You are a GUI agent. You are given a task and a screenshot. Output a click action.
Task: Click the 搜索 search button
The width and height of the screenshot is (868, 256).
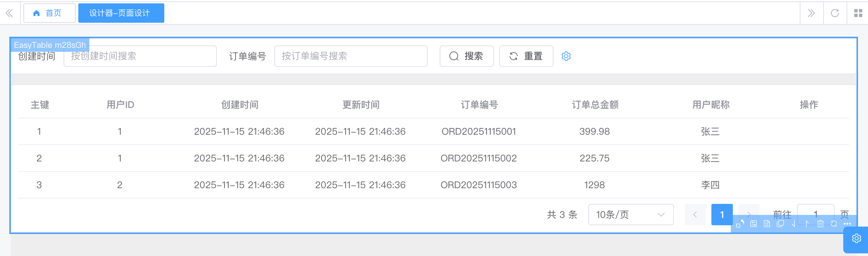466,56
